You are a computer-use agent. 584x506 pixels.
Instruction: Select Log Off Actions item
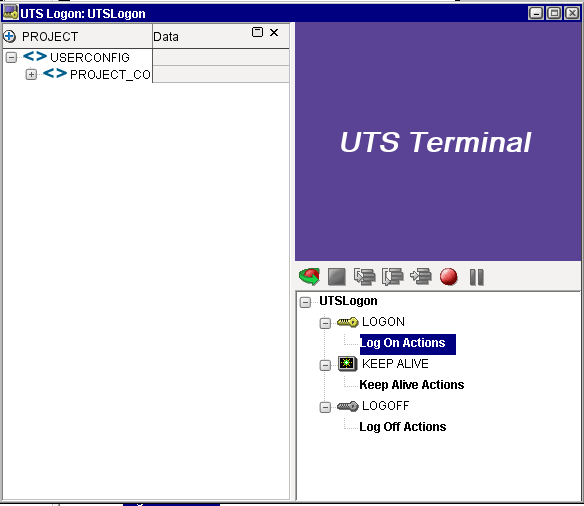point(403,427)
